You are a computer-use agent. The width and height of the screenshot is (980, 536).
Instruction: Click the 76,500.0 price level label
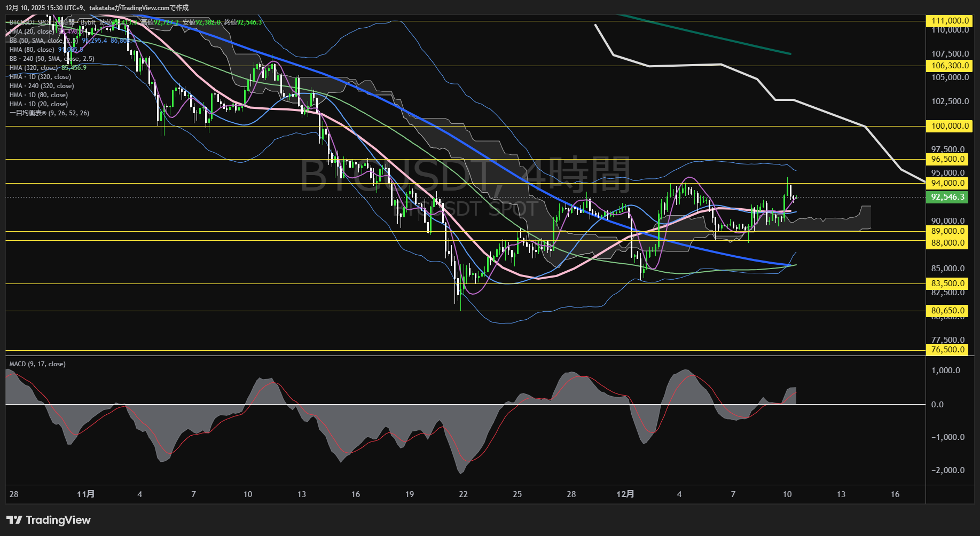[948, 350]
